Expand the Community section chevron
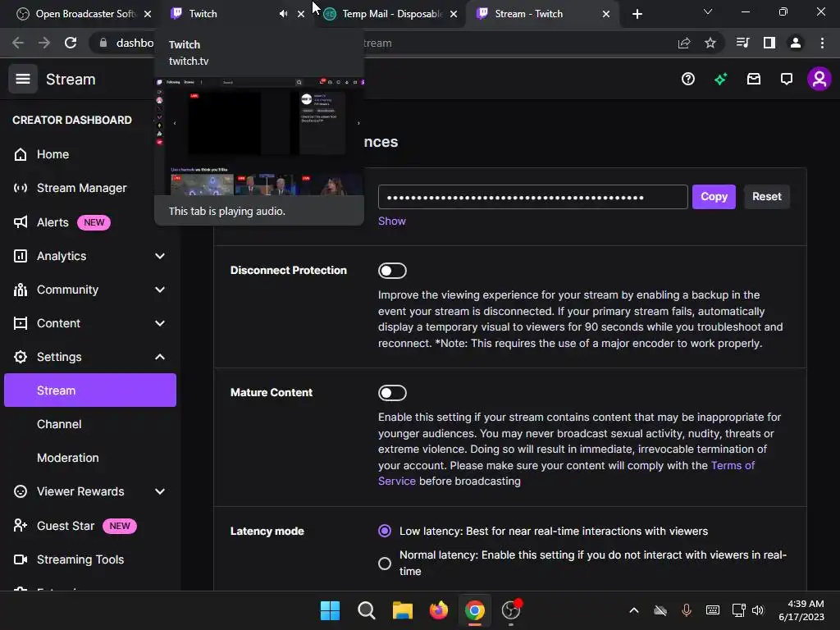The image size is (840, 630). tap(160, 290)
